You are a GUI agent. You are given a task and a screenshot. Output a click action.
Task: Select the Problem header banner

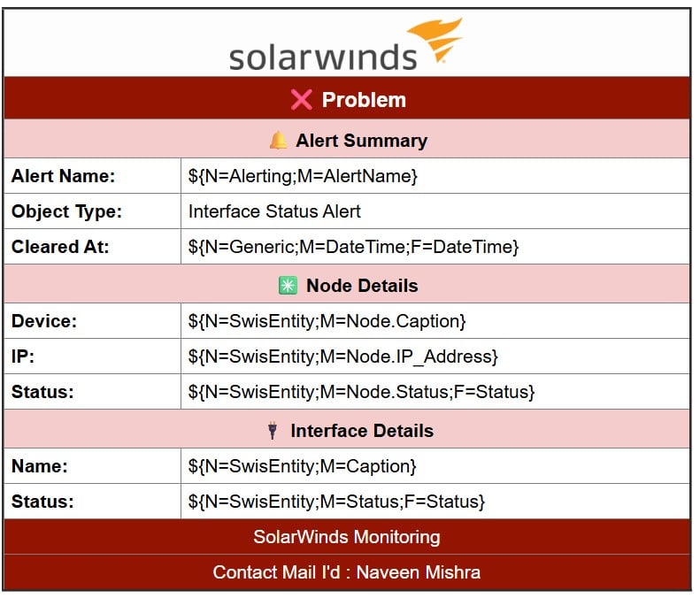[x=347, y=98]
